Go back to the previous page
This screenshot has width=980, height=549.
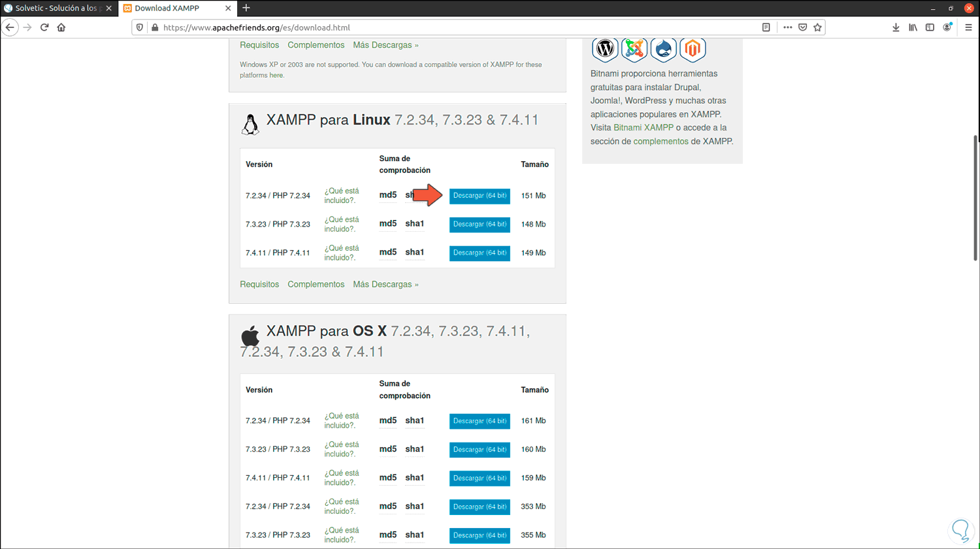pos(10,27)
